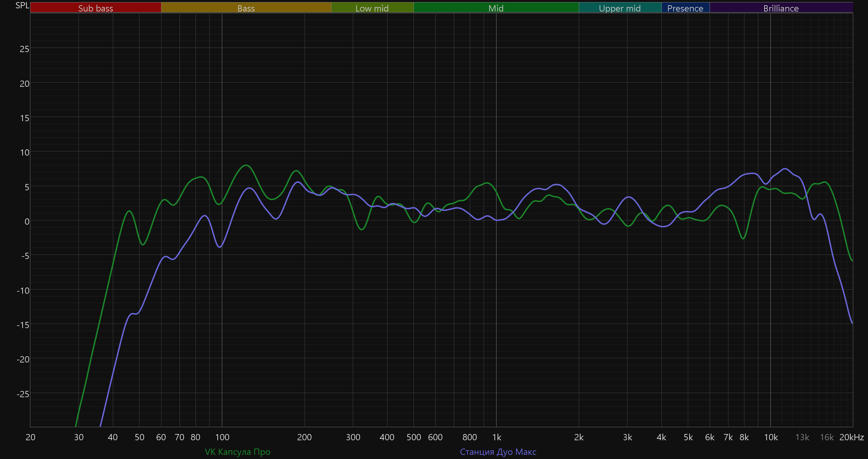Viewport: 868px width, 459px height.
Task: Select the Presence band header
Action: [685, 8]
